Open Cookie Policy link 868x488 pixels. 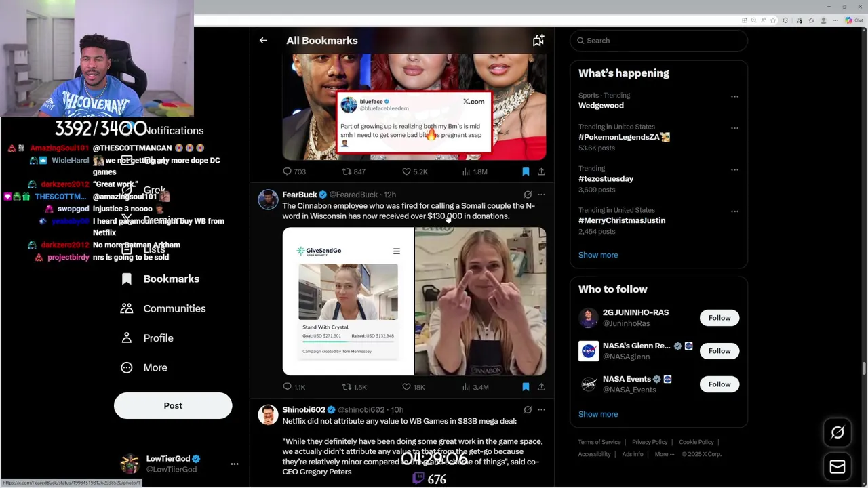(x=696, y=442)
